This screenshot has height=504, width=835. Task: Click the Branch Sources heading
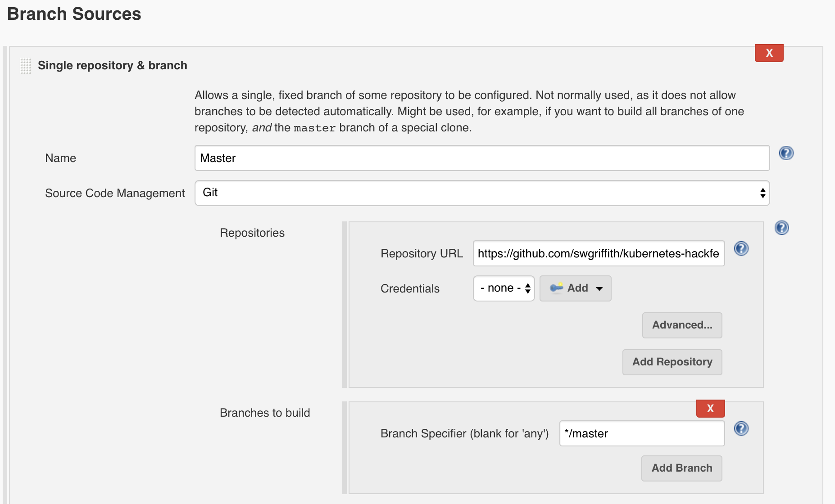coord(74,14)
